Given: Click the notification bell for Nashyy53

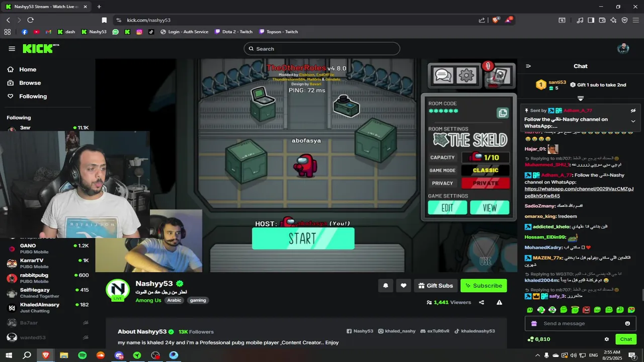Looking at the screenshot, I should 385,286.
